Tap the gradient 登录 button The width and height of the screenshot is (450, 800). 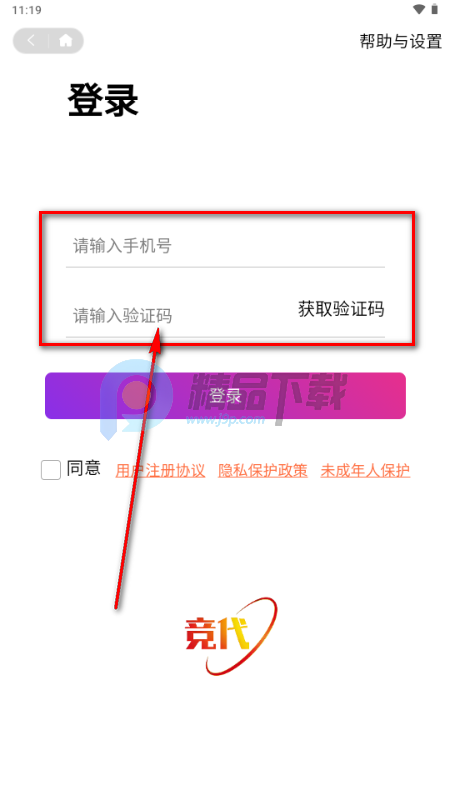[x=225, y=395]
